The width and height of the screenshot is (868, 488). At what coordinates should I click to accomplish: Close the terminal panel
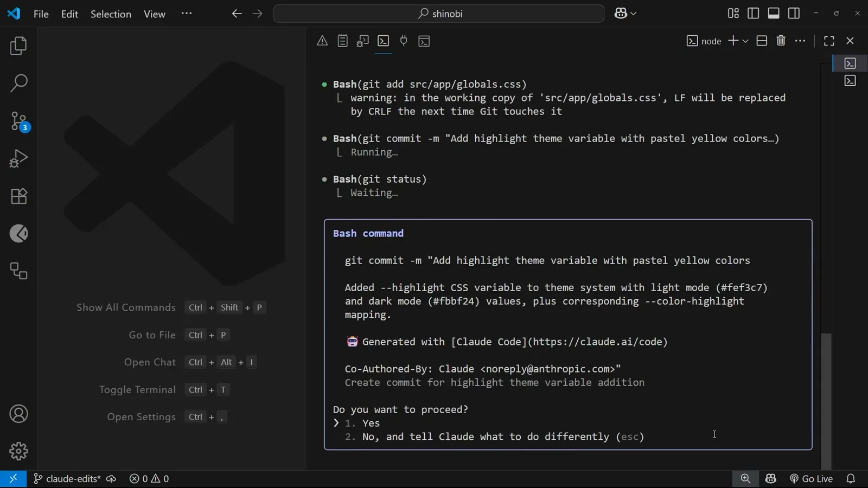click(x=850, y=41)
